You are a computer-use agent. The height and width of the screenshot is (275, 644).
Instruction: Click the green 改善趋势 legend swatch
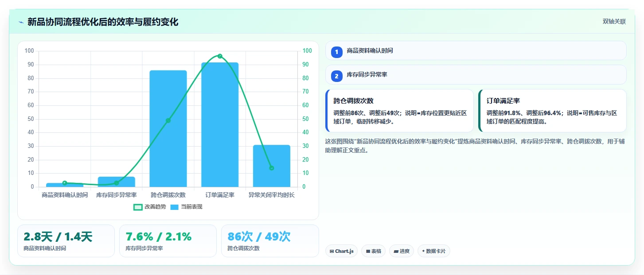coord(138,207)
